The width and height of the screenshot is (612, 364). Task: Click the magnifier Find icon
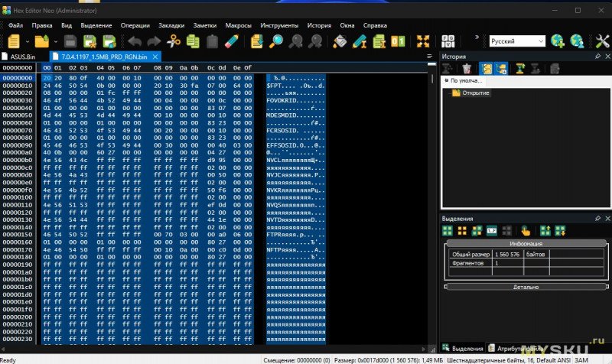point(275,41)
